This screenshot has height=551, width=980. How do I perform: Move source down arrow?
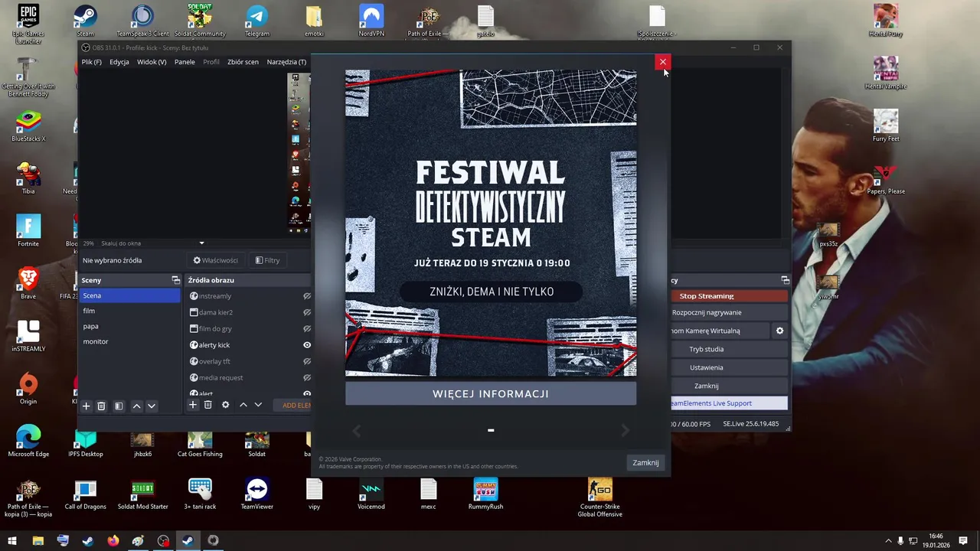[x=258, y=405]
